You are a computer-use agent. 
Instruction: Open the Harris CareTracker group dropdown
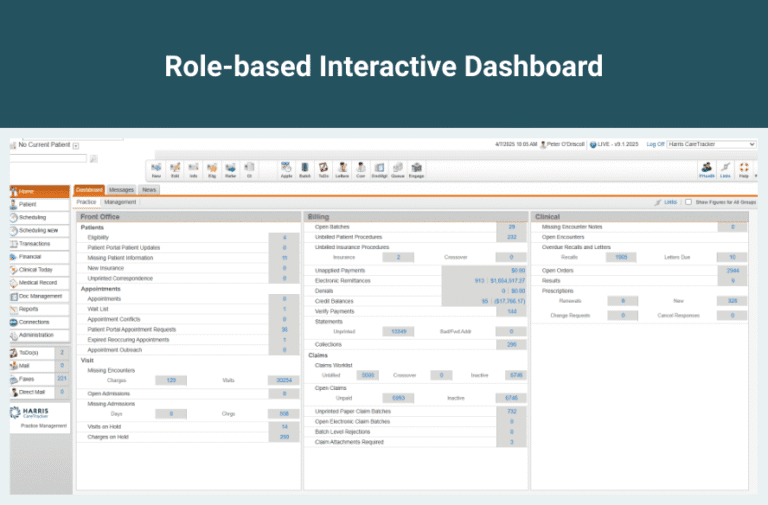coord(711,144)
